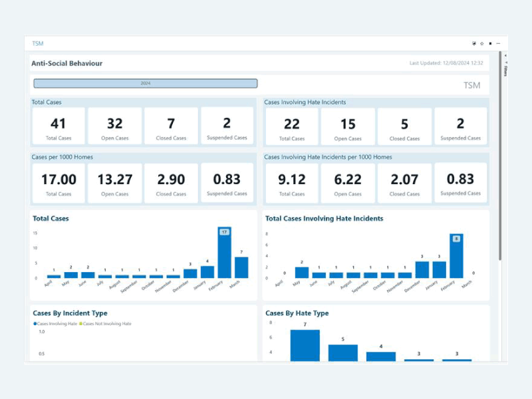Click the bookmark star icon
Screen dimensions: 532x399
pos(481,43)
